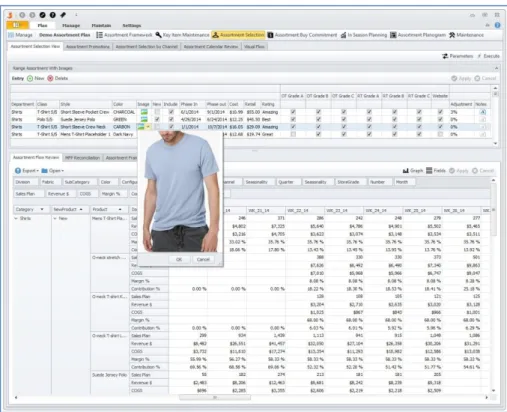The width and height of the screenshot is (507, 412).
Task: Click Manage grid icon in toolbar
Action: coord(11,35)
